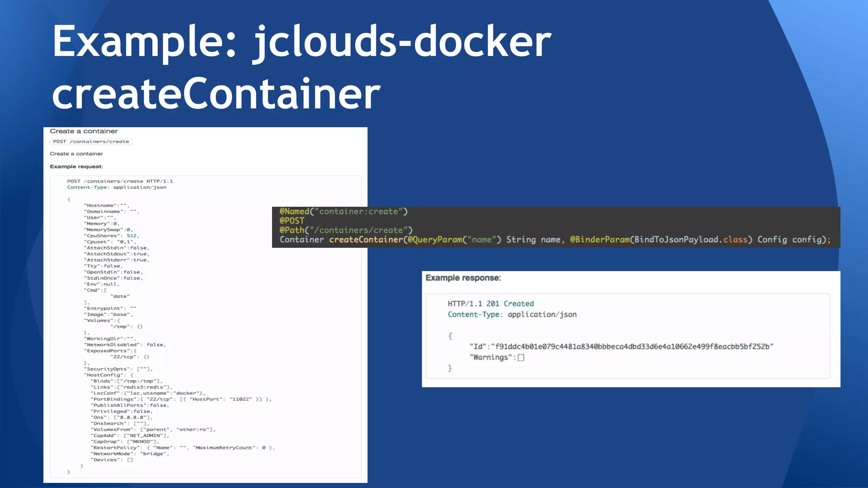Image resolution: width=868 pixels, height=488 pixels.
Task: Select the "Tty":false line
Action: coord(103,266)
